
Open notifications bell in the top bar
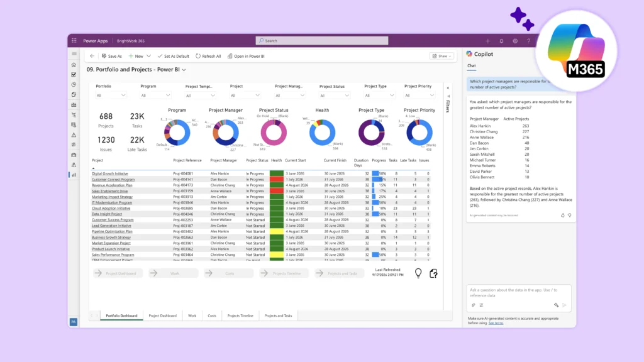[x=501, y=41]
